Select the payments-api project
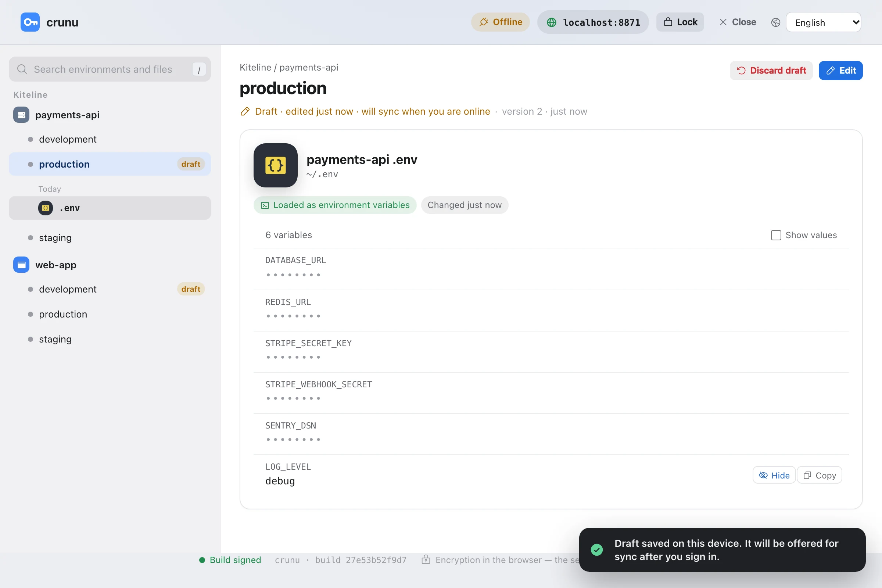The width and height of the screenshot is (882, 588). click(x=68, y=115)
